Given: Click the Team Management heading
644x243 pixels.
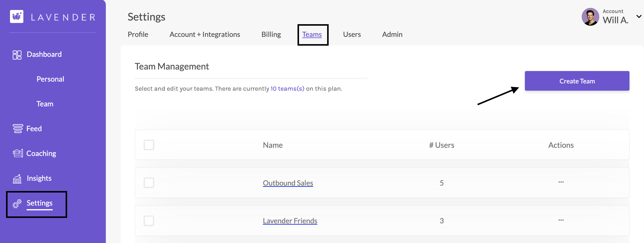Looking at the screenshot, I should (x=172, y=66).
